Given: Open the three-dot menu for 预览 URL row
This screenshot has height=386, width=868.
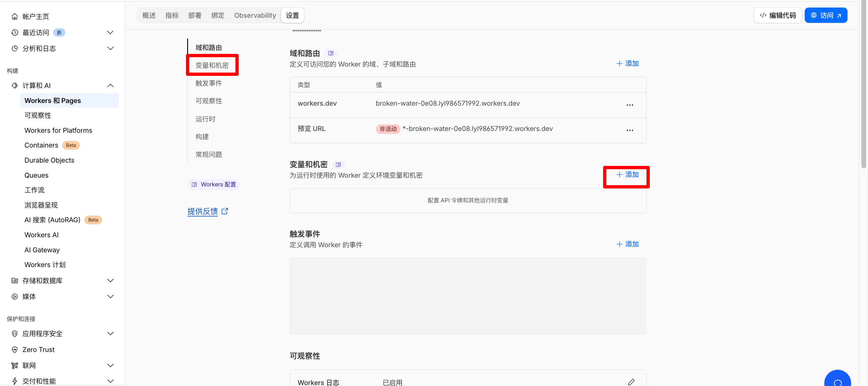Looking at the screenshot, I should point(629,130).
